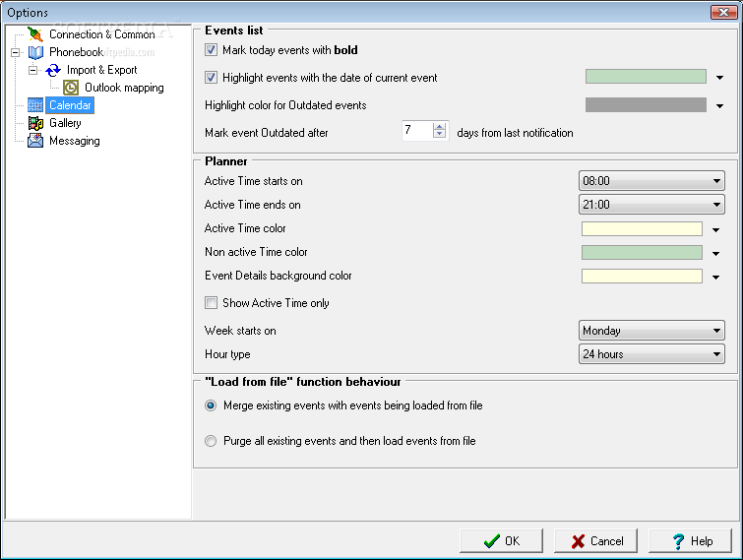Viewport: 743px width, 560px height.
Task: Open the Import & Export options page
Action: pyautogui.click(x=102, y=70)
